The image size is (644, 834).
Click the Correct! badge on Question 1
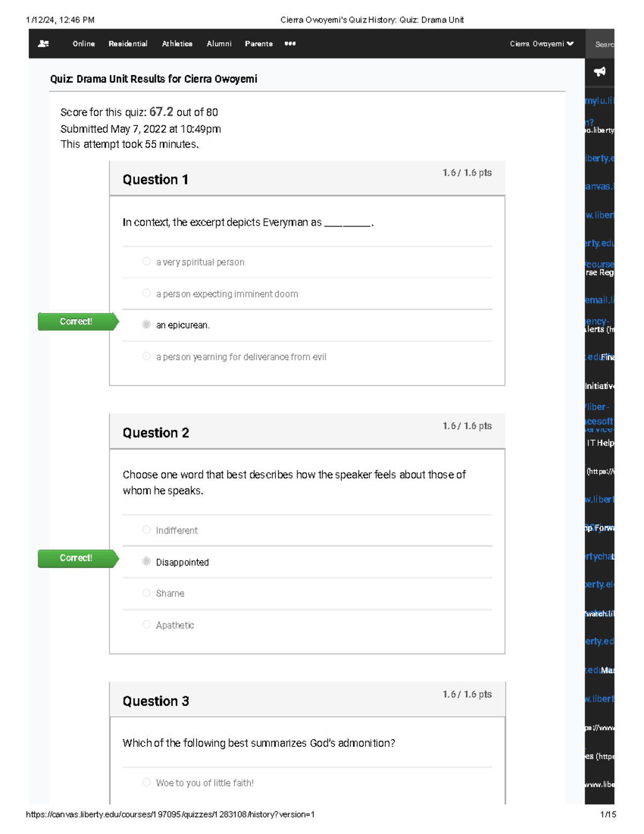coord(76,321)
